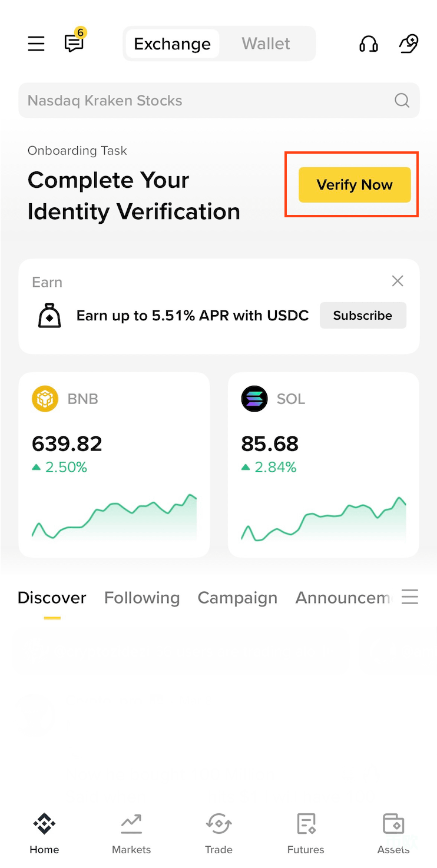
Task: Subscribe to the USDC Earn offer
Action: (363, 315)
